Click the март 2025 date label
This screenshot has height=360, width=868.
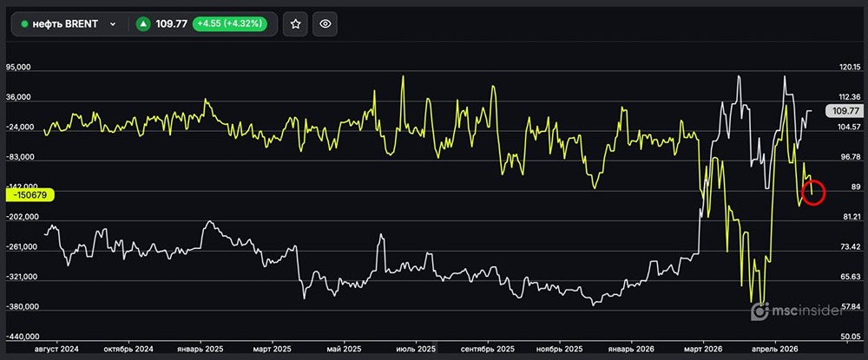tap(273, 350)
